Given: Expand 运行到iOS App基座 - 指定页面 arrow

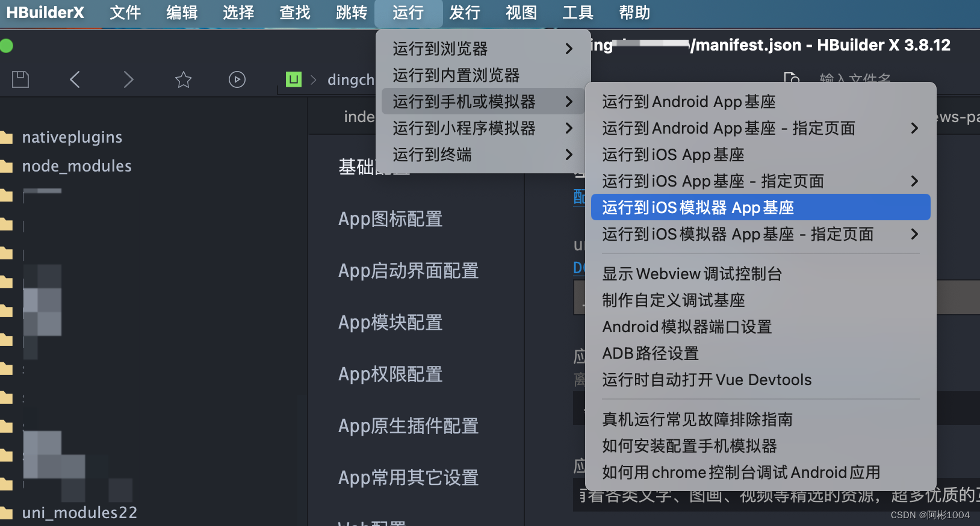Looking at the screenshot, I should pyautogui.click(x=914, y=181).
